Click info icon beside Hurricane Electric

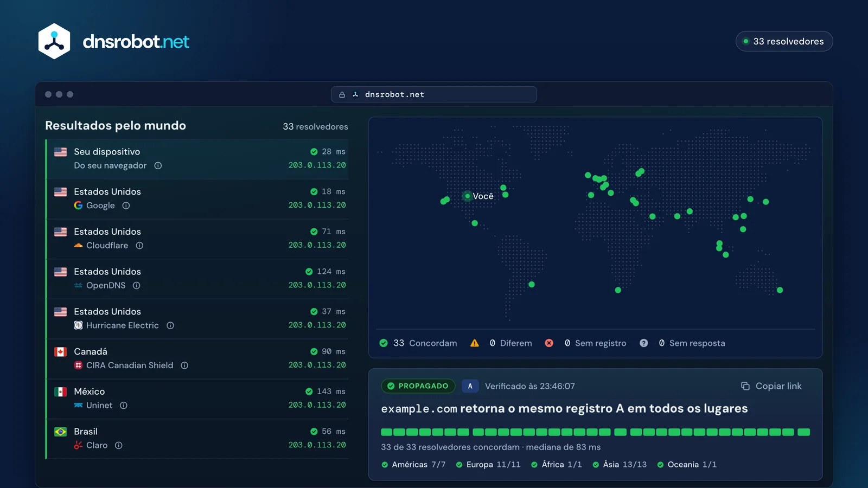(x=170, y=325)
